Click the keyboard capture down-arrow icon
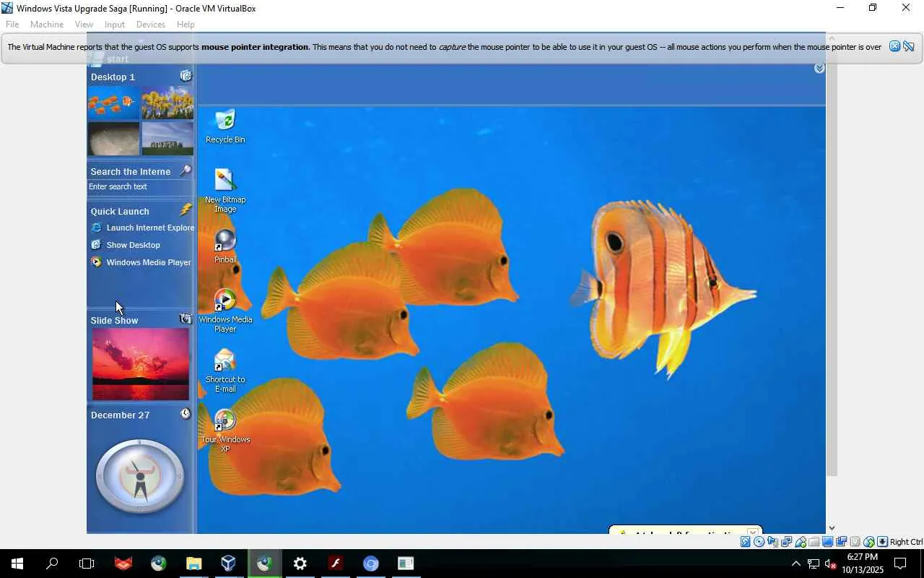This screenshot has width=924, height=578. pyautogui.click(x=882, y=542)
